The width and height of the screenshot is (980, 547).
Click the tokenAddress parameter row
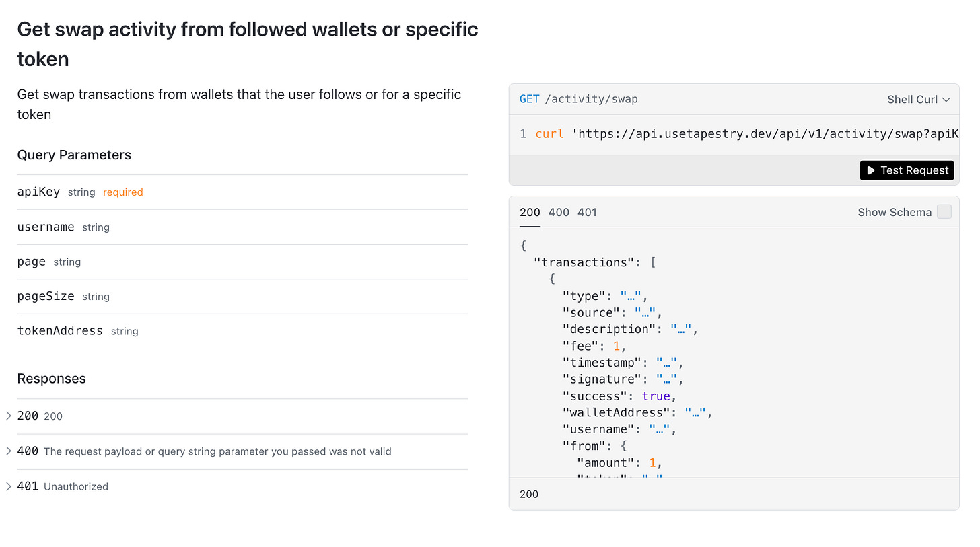[x=242, y=330]
